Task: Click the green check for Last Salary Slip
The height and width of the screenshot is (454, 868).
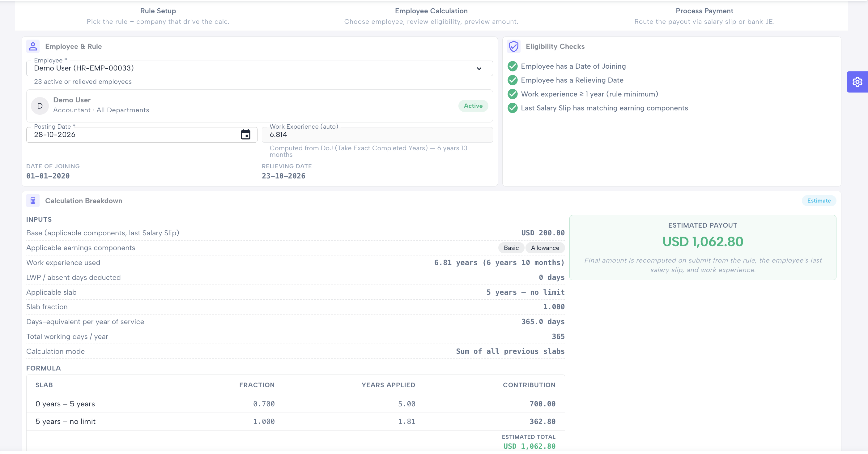Action: click(x=513, y=108)
